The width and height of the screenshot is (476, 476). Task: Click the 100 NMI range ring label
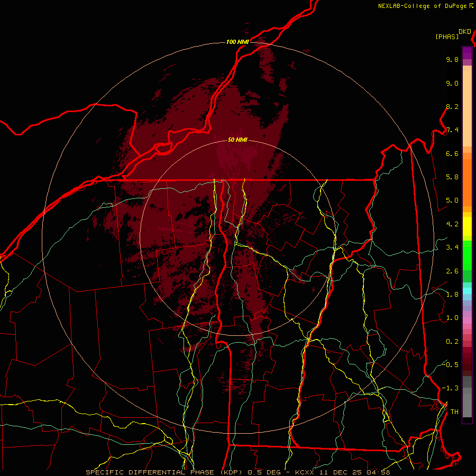pyautogui.click(x=237, y=42)
